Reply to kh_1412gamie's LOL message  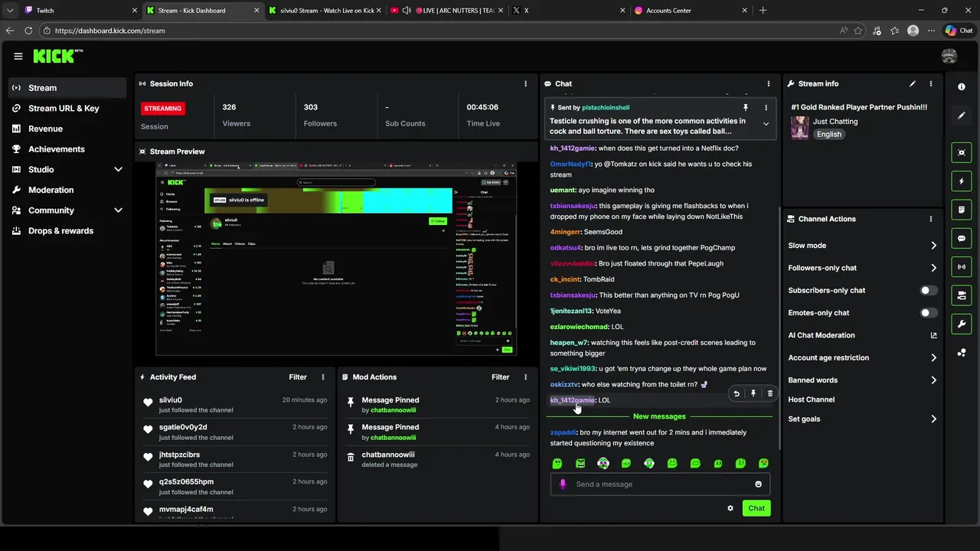coord(737,393)
